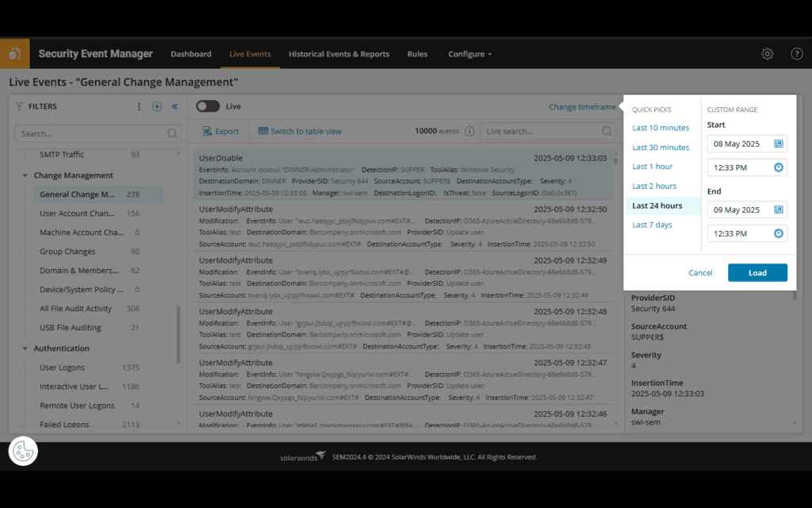Open table view via the grid icon
Screen dimensions: 812x508
[x=265, y=131]
